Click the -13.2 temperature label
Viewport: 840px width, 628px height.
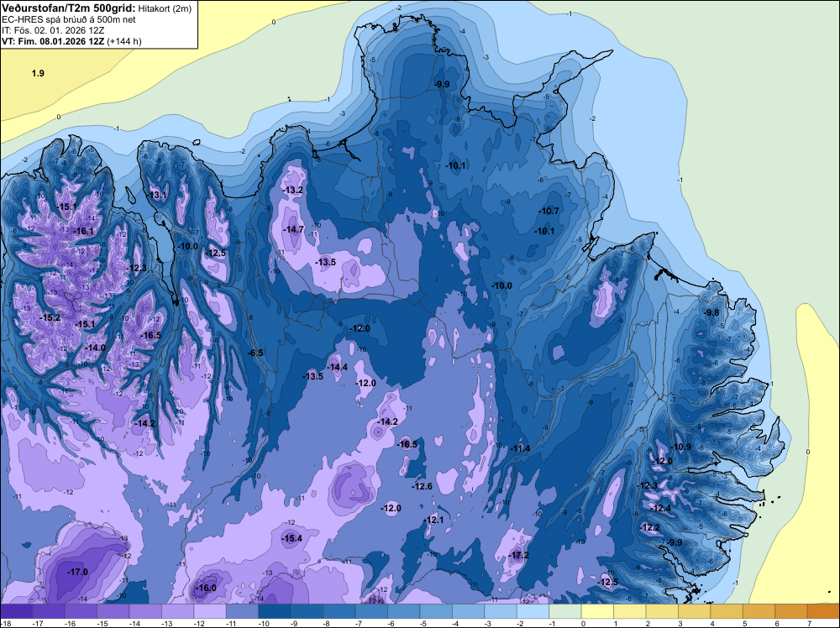pyautogui.click(x=293, y=190)
